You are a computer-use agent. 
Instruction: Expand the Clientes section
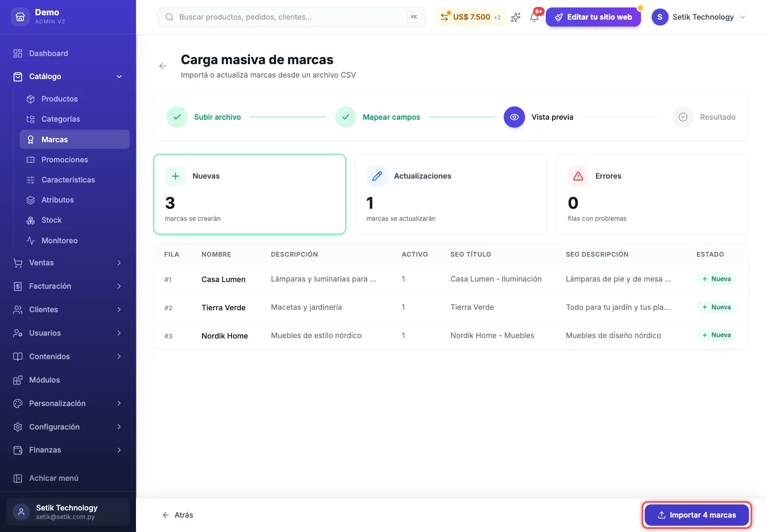(68, 310)
